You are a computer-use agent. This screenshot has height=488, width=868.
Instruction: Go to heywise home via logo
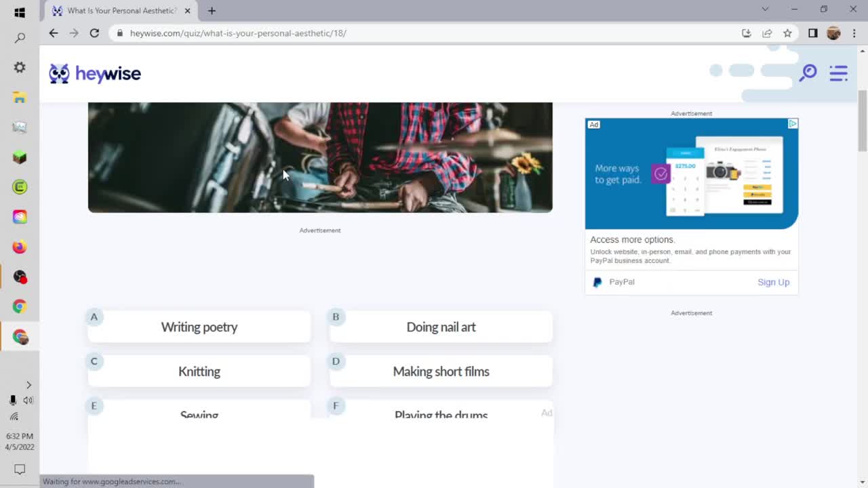coord(95,74)
